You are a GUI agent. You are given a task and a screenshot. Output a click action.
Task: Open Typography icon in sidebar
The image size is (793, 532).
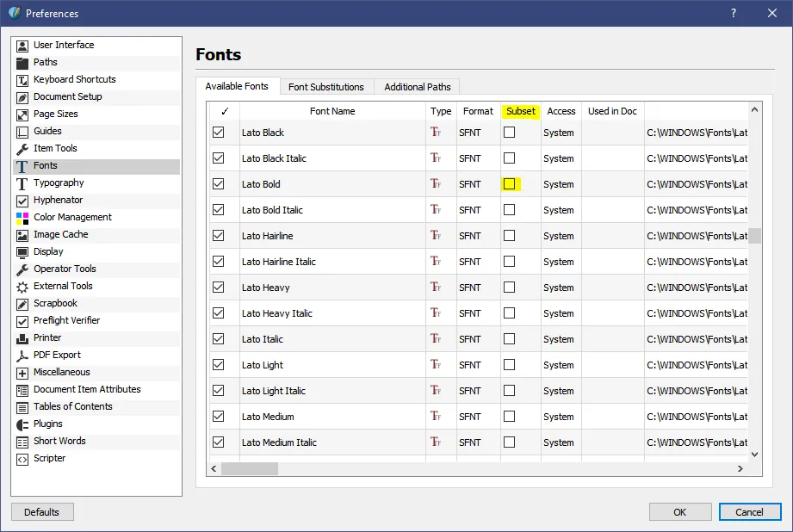point(22,183)
